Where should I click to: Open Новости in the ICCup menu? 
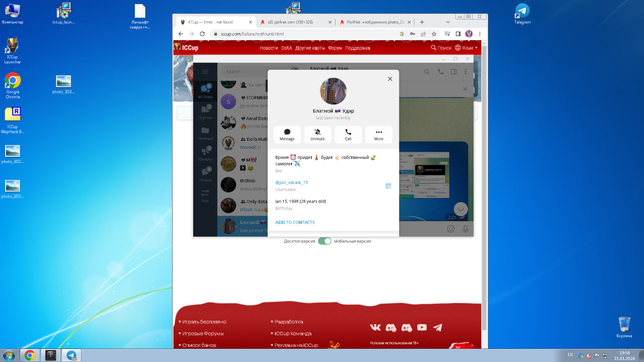click(269, 48)
